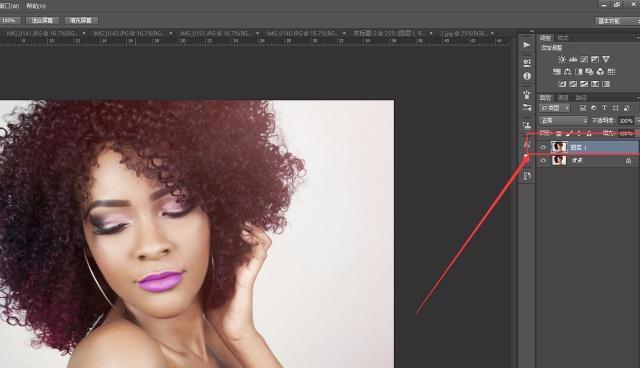Add a Brightness/Contrast adjustment layer

pos(562,59)
